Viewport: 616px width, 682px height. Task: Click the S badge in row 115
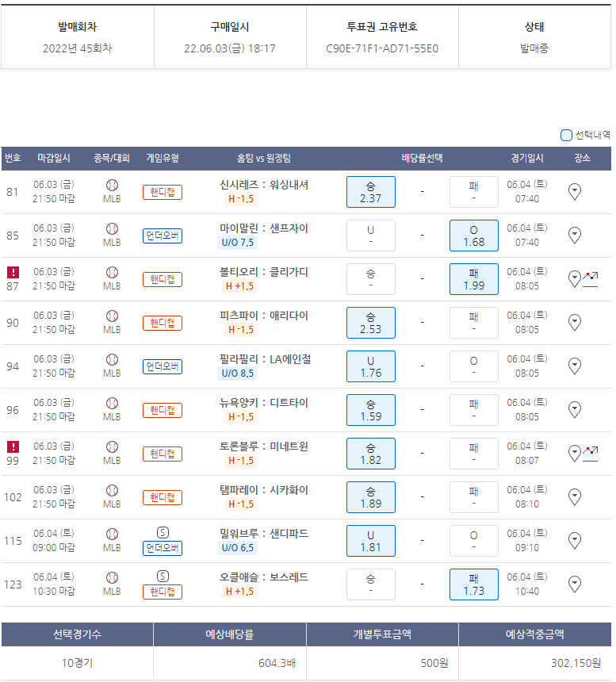[163, 532]
